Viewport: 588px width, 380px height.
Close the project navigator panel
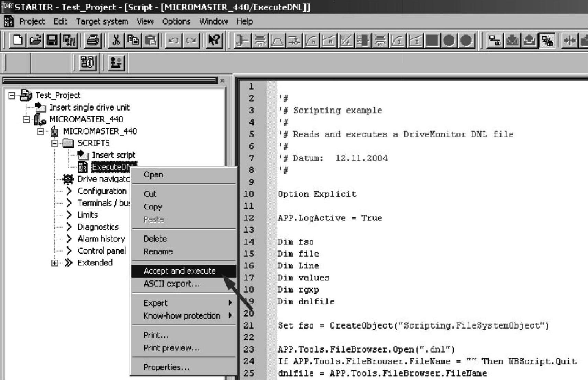click(222, 81)
